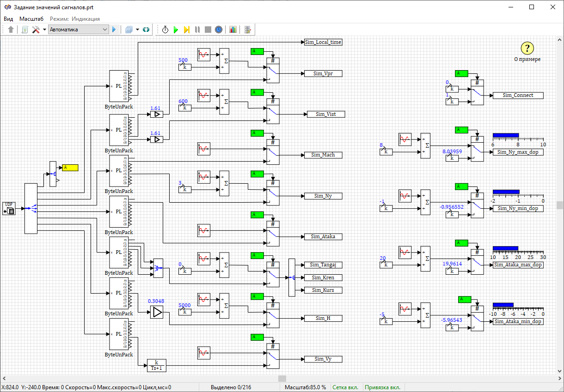The image size is (564, 392).
Task: Click the script page icon in toolbar
Action: tap(25, 30)
